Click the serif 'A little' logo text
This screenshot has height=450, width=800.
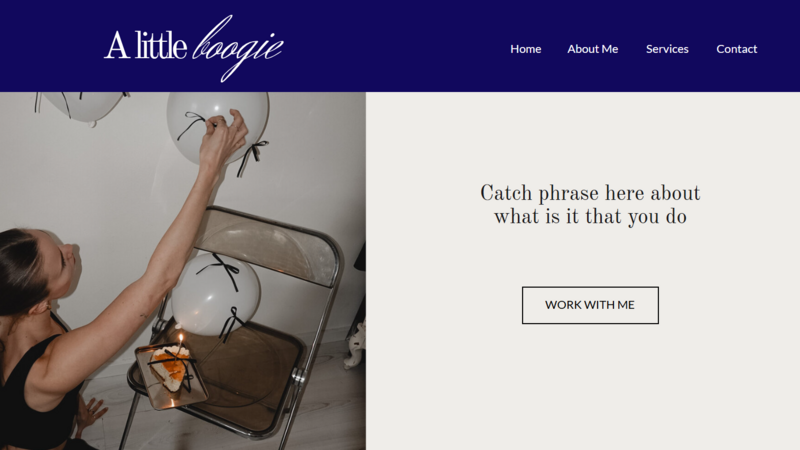point(145,45)
